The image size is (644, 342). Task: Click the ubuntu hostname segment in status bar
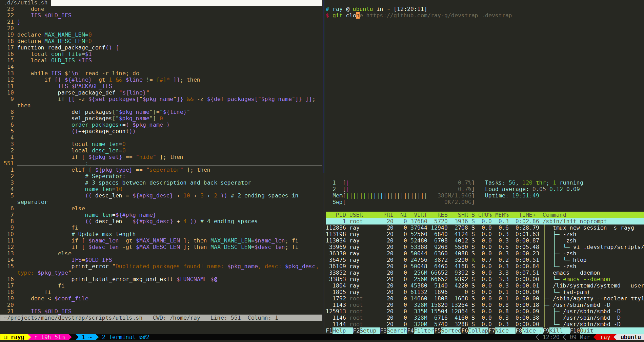coord(631,337)
